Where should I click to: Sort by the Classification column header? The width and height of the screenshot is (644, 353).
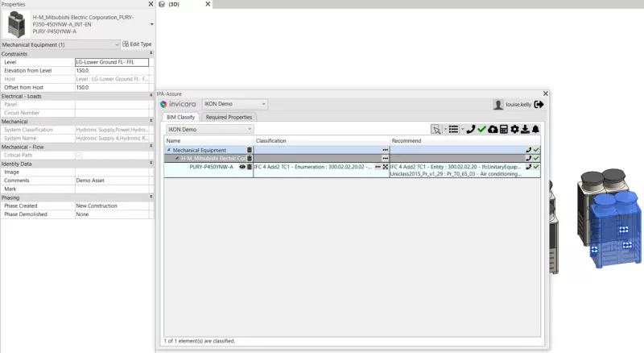click(321, 141)
